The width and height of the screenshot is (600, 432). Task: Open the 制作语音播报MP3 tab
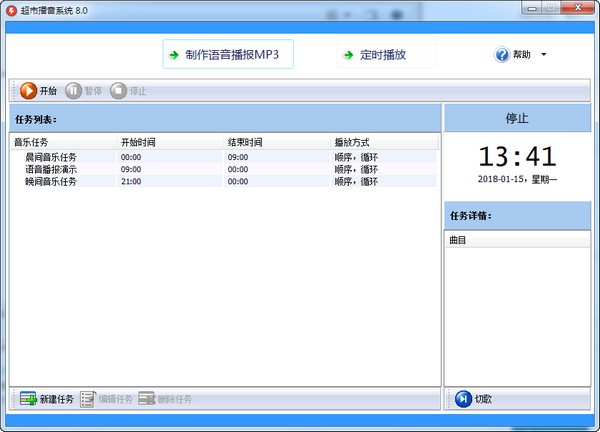[x=228, y=54]
